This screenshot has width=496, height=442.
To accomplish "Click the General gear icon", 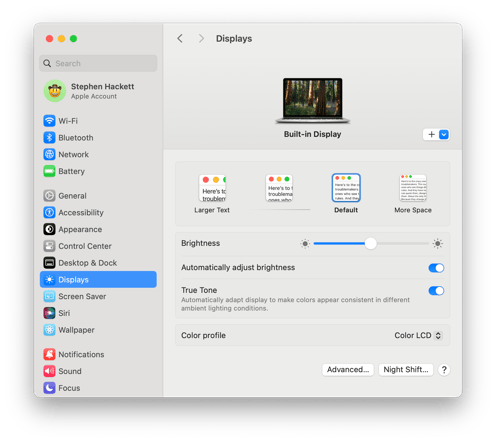I will [x=49, y=196].
